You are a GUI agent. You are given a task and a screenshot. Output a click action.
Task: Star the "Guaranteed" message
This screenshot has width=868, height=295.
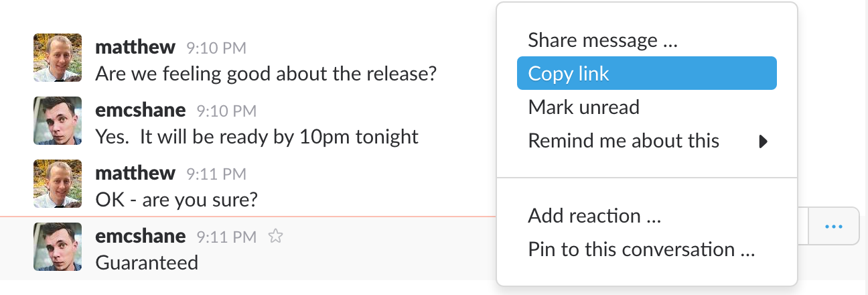tap(275, 236)
